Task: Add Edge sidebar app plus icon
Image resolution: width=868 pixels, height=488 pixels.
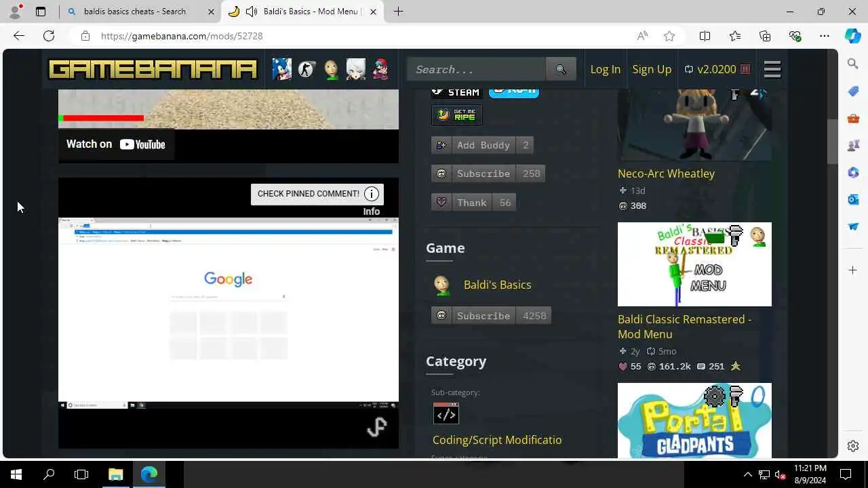Action: 853,270
